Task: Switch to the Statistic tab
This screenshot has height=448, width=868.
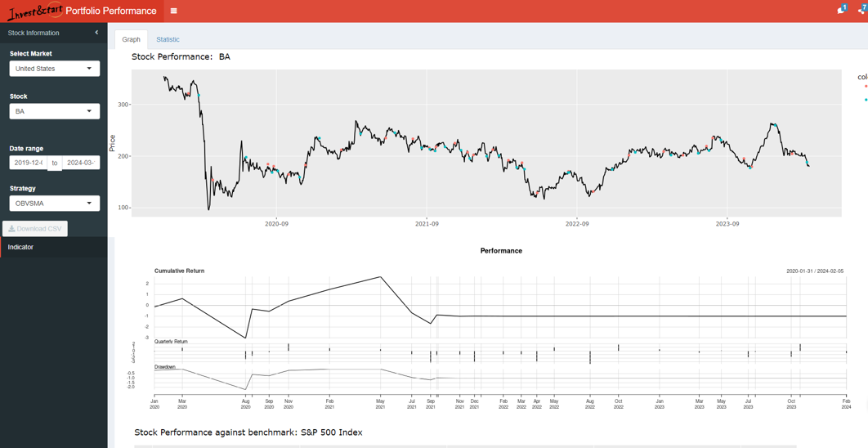Action: 168,39
